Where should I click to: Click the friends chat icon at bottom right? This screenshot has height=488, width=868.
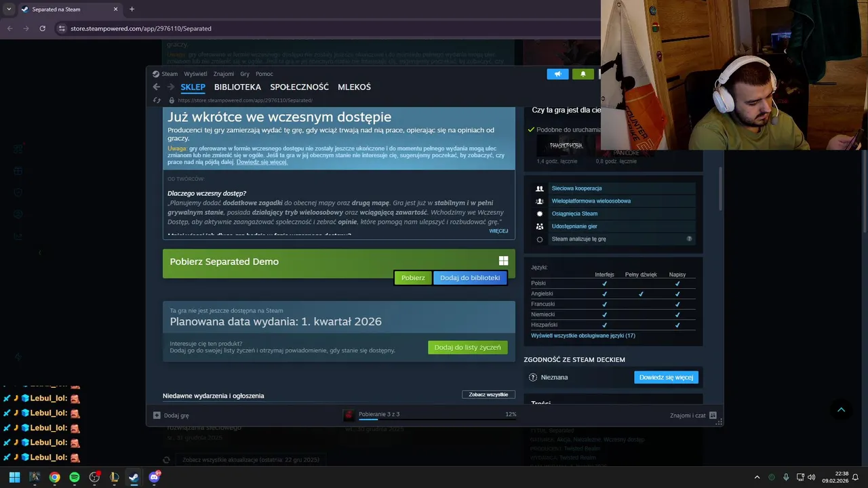coord(713,415)
